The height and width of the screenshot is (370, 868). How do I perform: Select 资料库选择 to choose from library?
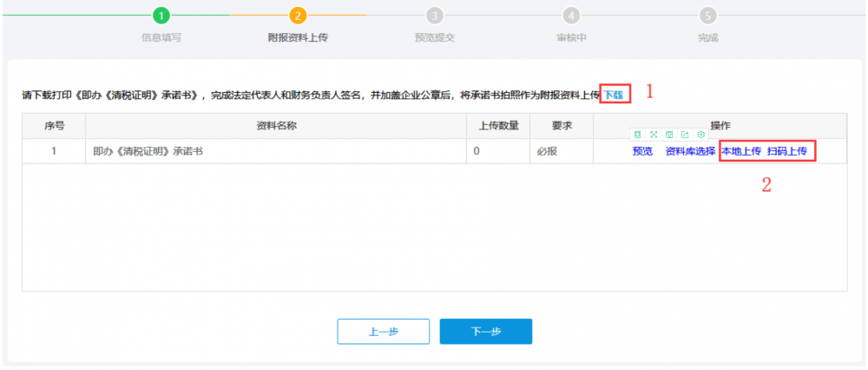pos(690,151)
